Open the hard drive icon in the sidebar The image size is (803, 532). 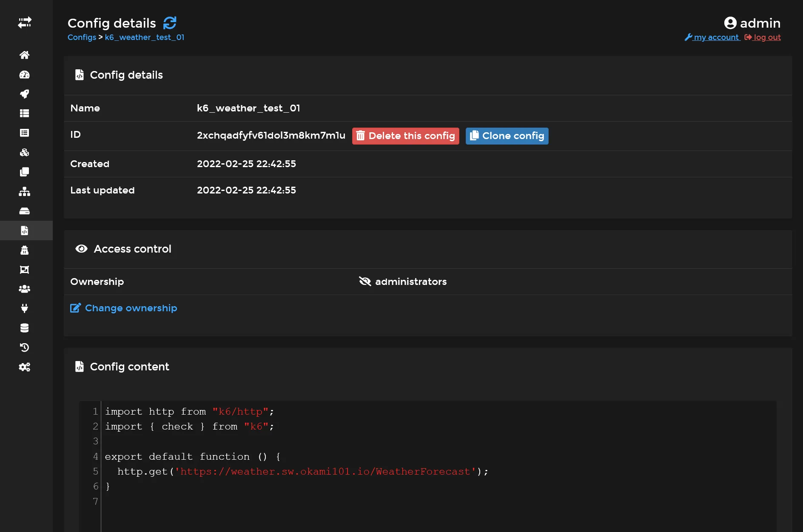click(x=24, y=211)
